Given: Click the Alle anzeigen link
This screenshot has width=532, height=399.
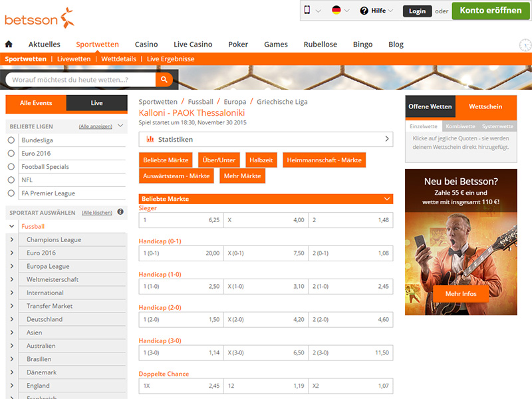Looking at the screenshot, I should point(95,126).
